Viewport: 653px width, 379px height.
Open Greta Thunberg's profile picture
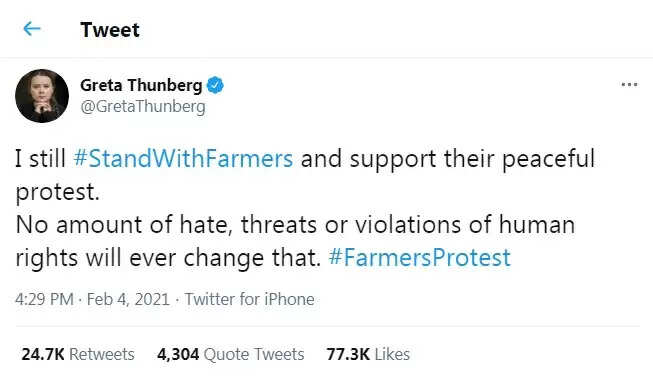coord(42,96)
